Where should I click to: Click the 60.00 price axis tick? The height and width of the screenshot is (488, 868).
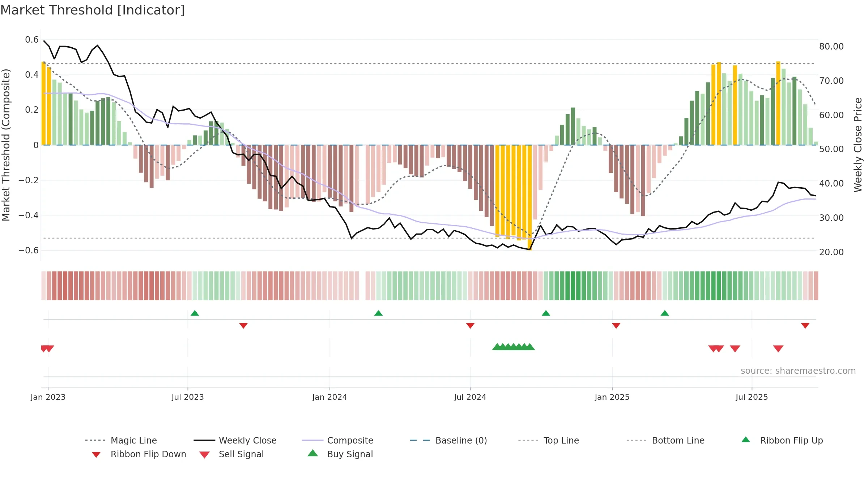coord(831,115)
